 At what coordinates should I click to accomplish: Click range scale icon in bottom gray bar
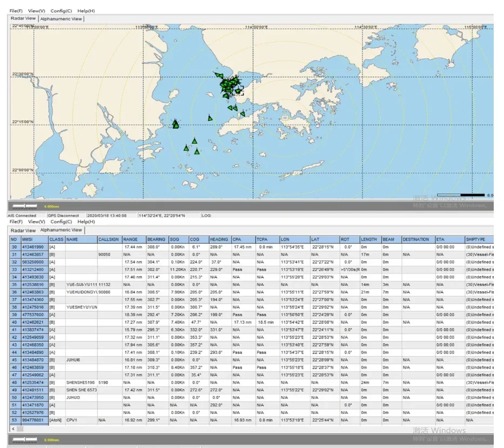tap(24, 440)
